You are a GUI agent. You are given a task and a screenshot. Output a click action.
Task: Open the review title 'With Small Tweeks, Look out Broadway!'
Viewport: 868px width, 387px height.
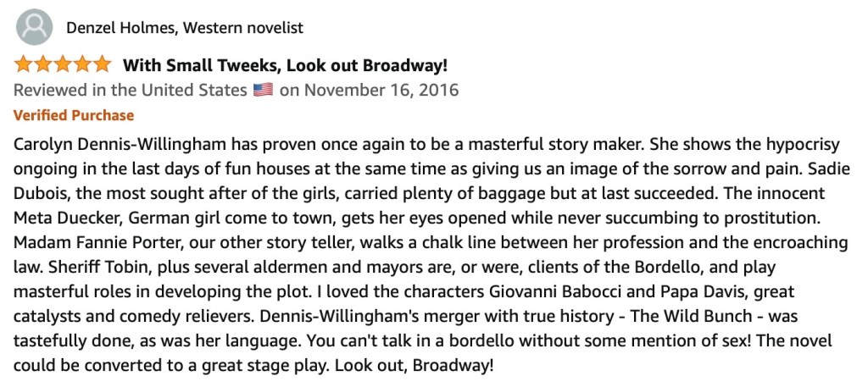285,65
